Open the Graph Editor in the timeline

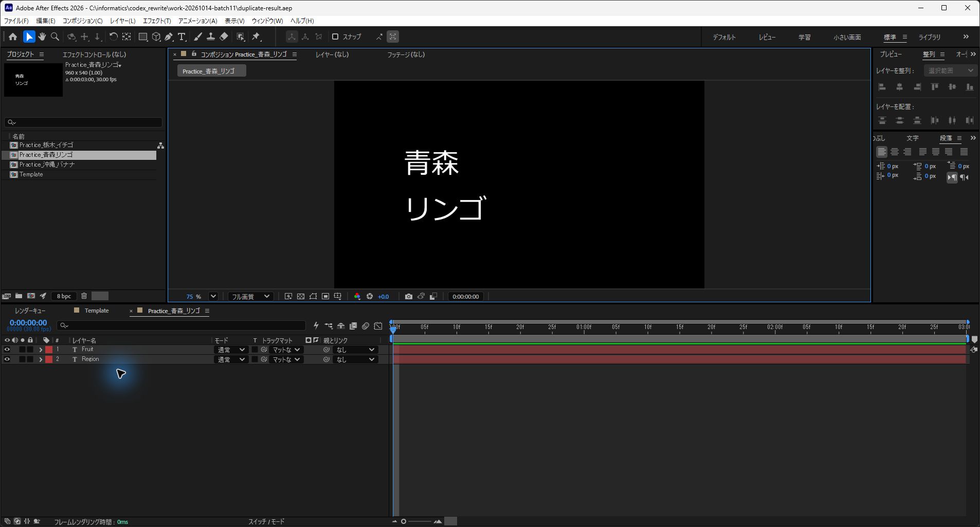click(x=378, y=325)
